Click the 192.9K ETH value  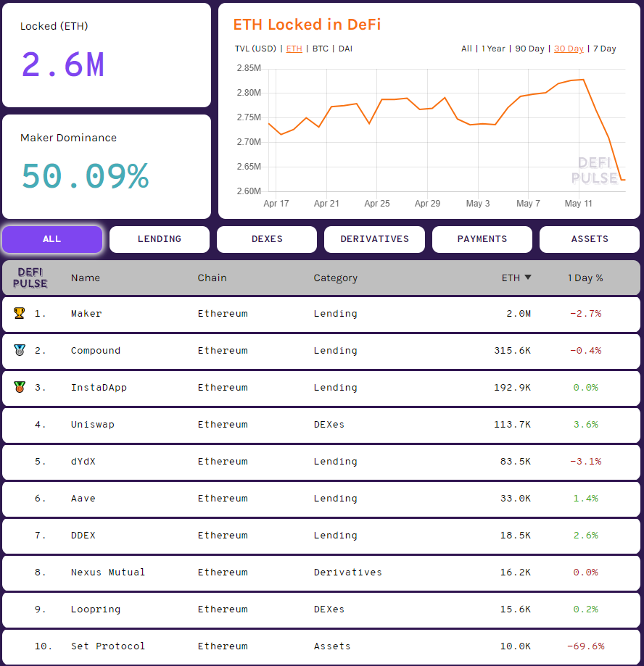click(x=512, y=388)
